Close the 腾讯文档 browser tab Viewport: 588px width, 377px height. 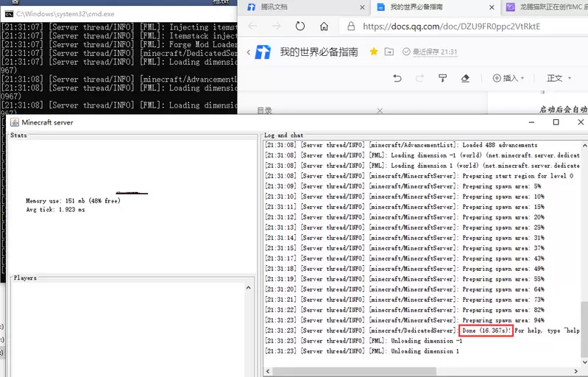[362, 7]
